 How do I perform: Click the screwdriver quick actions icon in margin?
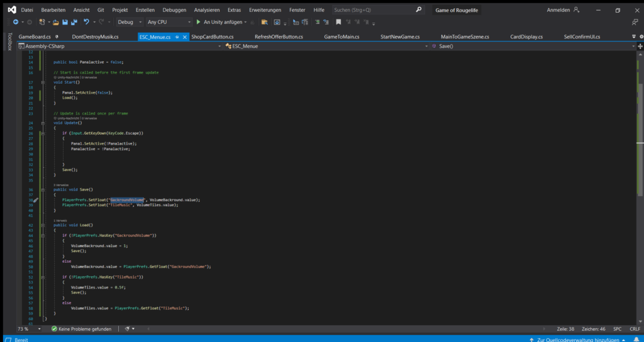coord(36,200)
